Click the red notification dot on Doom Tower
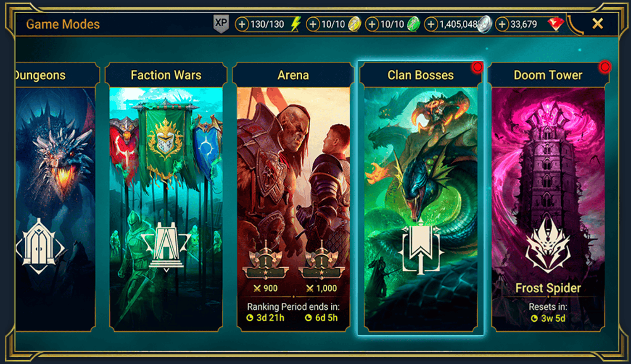 (x=605, y=67)
